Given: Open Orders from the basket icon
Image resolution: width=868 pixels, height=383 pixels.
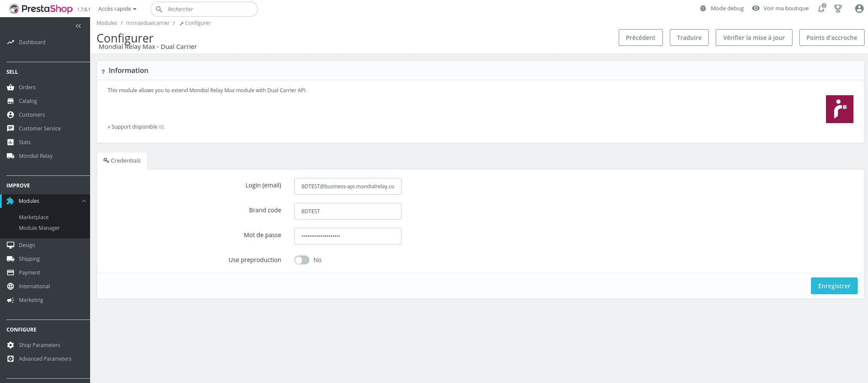Looking at the screenshot, I should tap(11, 87).
